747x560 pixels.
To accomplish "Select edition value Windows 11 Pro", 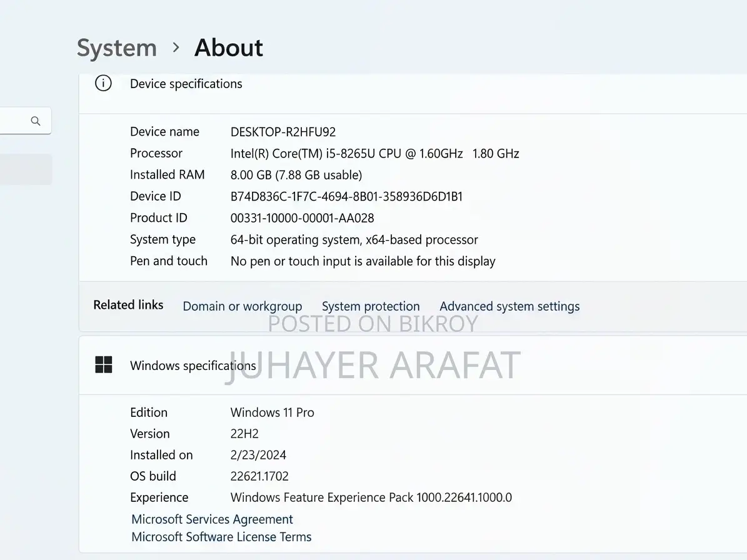I will point(272,412).
